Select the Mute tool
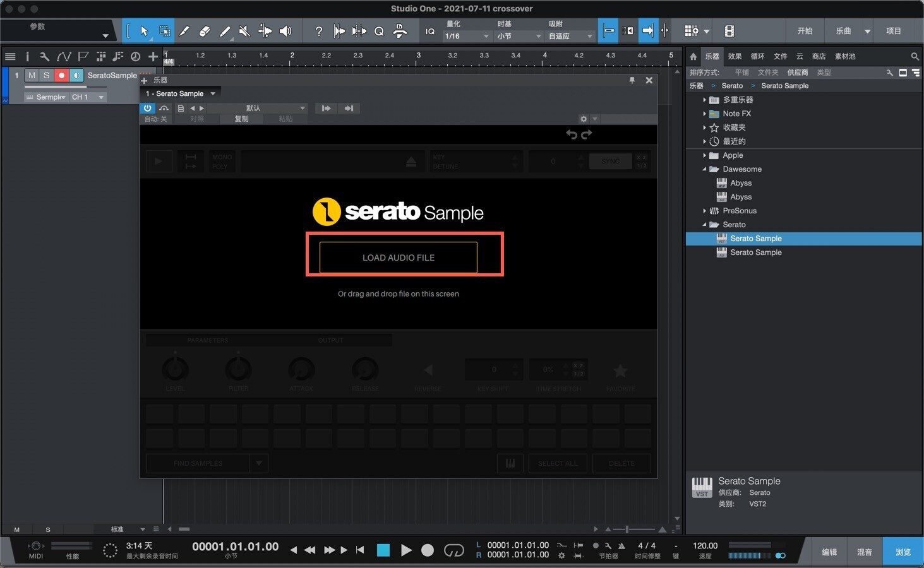Viewport: 924px width, 568px height. point(244,31)
